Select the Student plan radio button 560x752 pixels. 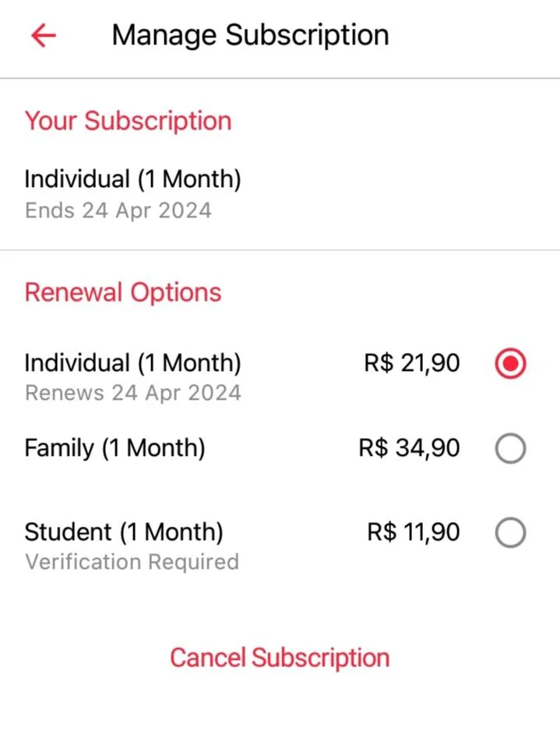[510, 532]
